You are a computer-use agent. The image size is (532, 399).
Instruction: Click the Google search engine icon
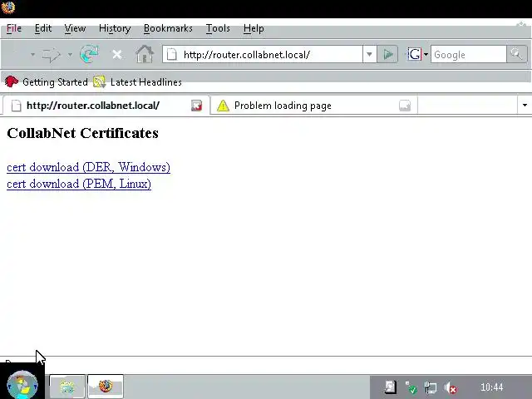(414, 54)
